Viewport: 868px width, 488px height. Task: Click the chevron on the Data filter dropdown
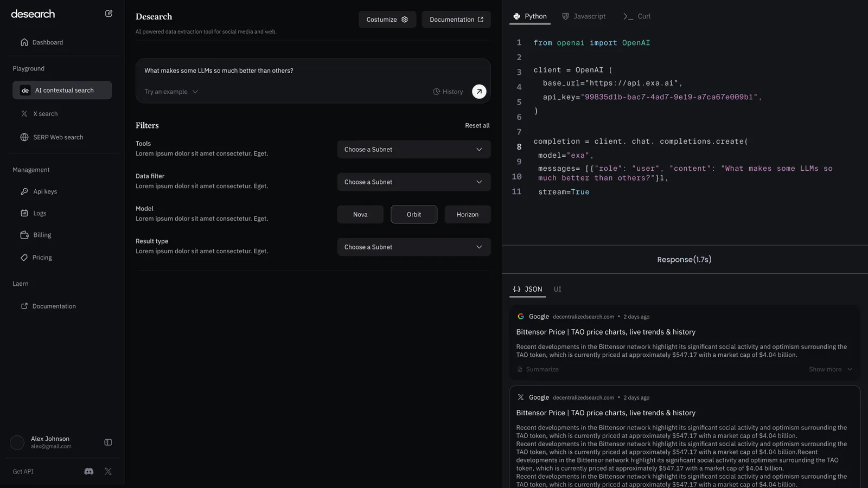click(x=479, y=182)
